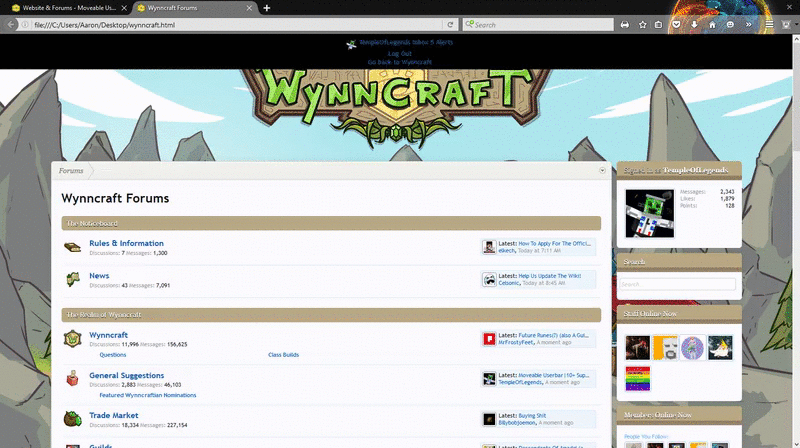Click the first staff avatar under Staff Online Now

tap(638, 347)
